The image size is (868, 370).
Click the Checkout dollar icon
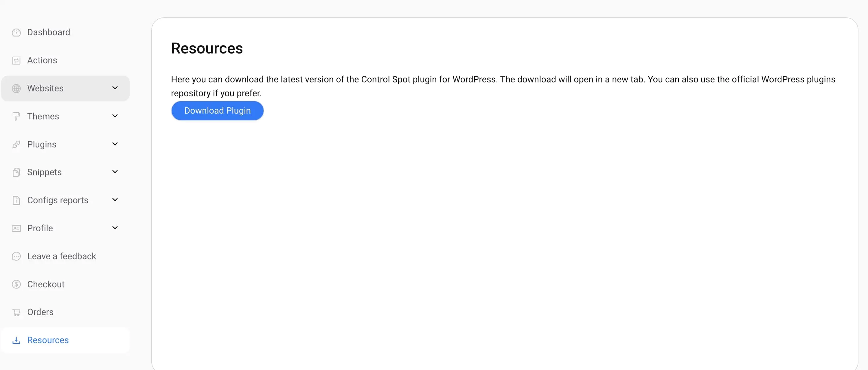(16, 284)
